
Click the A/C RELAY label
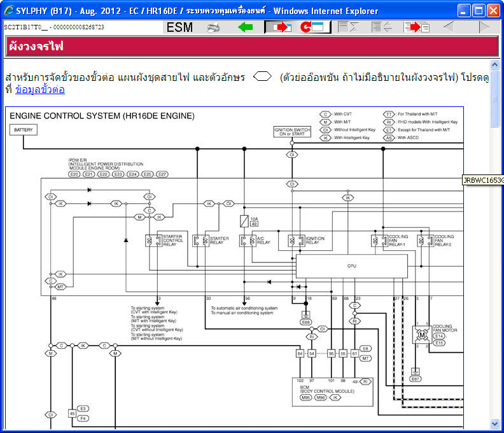tap(263, 241)
